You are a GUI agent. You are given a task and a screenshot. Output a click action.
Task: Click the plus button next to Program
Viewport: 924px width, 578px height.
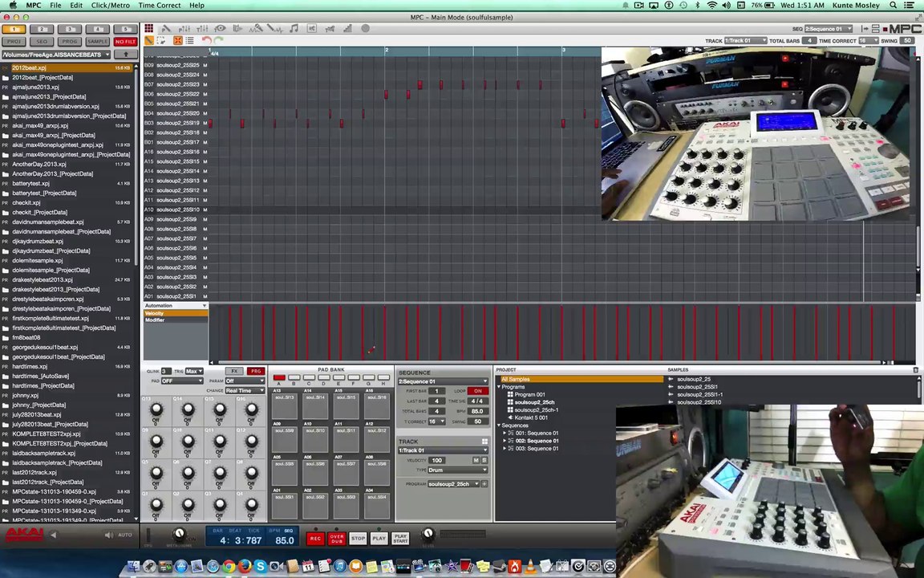click(484, 484)
